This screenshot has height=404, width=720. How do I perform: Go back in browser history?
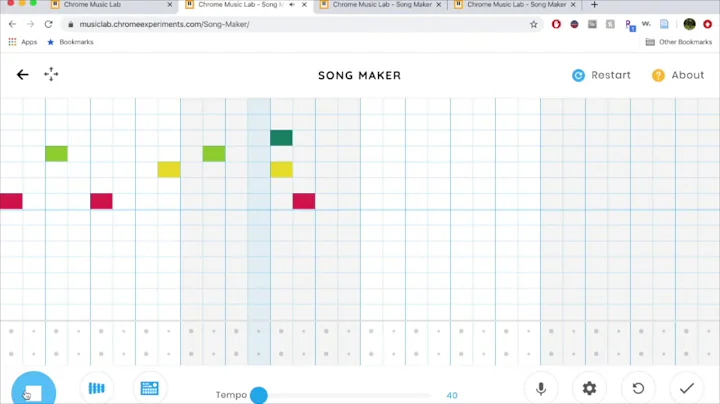coord(12,24)
